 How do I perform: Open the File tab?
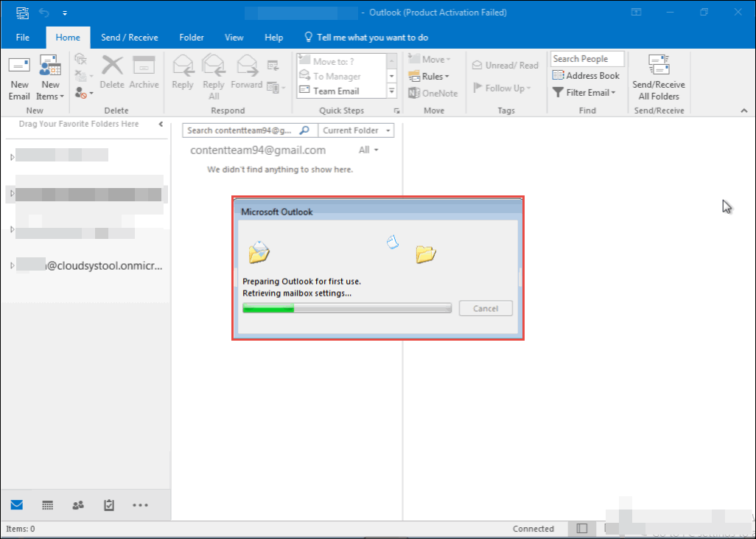coord(23,38)
